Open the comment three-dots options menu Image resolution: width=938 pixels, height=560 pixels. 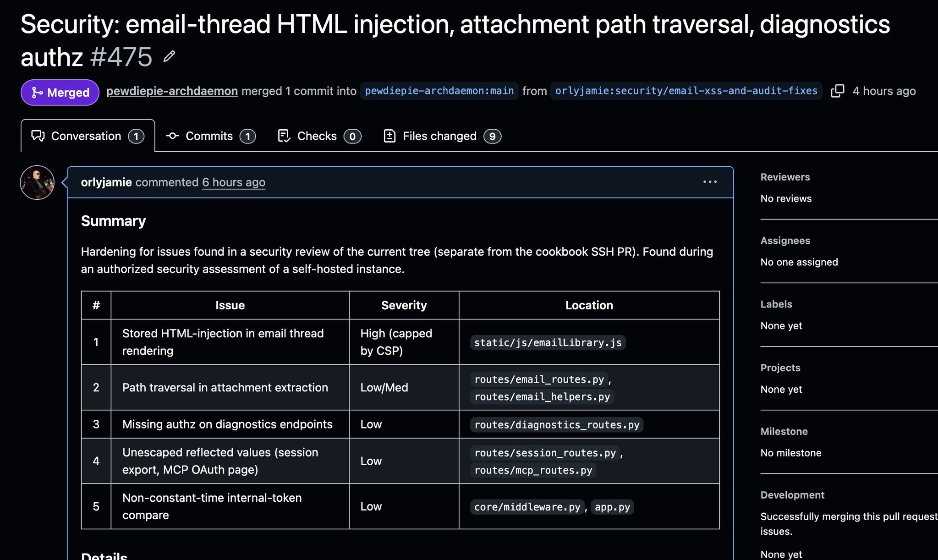[x=710, y=182]
